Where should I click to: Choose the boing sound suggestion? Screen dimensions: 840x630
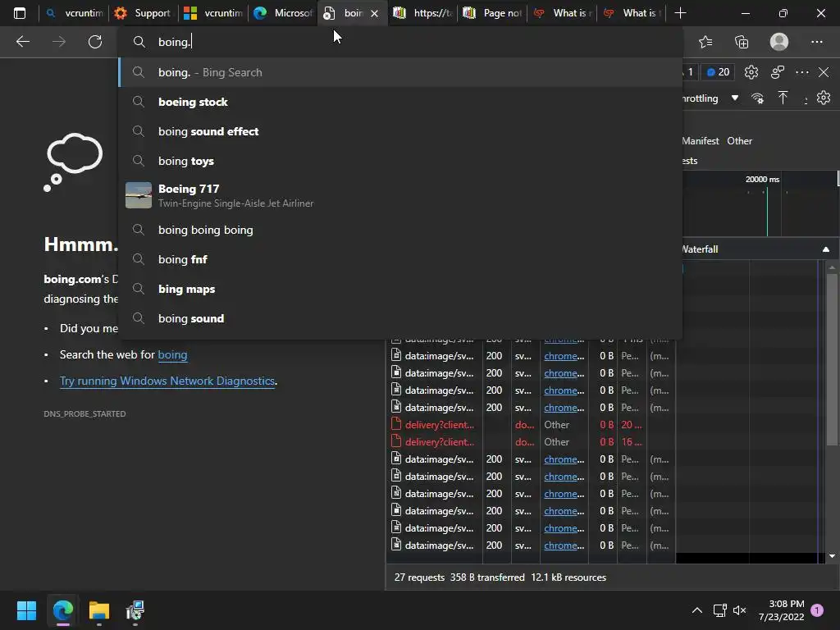(400, 318)
